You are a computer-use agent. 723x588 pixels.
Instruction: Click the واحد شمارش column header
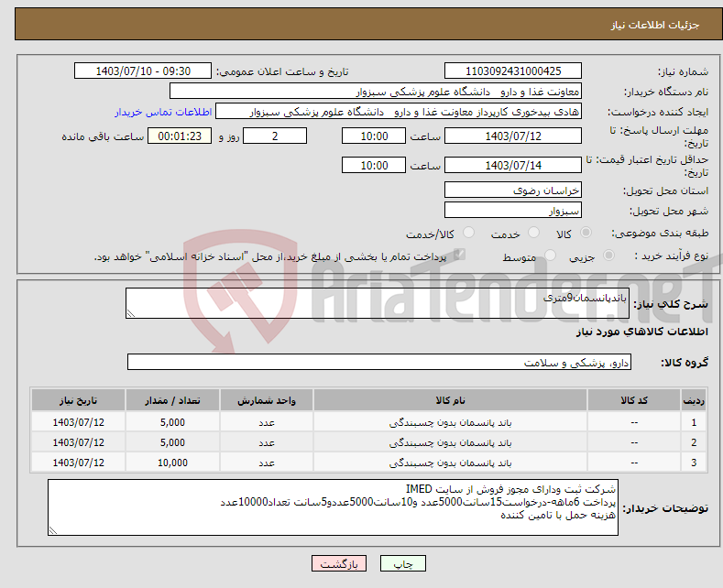click(x=267, y=400)
